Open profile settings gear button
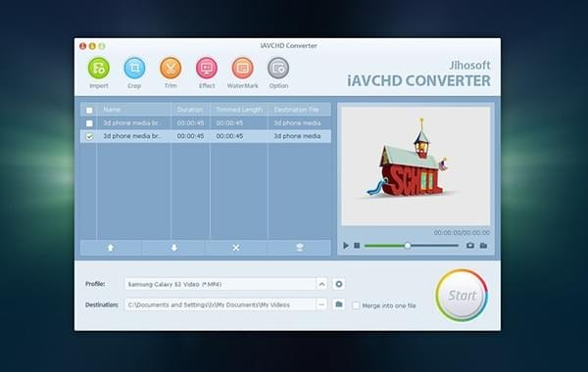Viewport: 588px width, 372px height. click(x=339, y=284)
